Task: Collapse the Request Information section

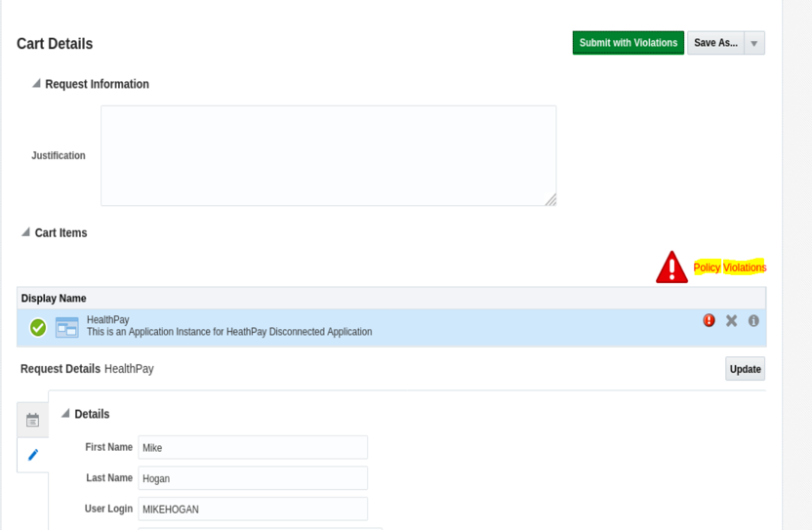Action: [x=36, y=84]
